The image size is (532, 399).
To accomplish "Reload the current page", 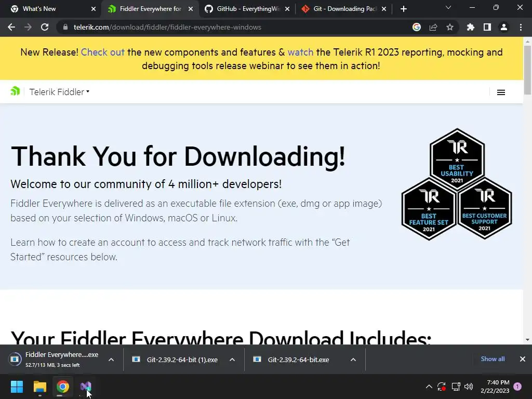I will pyautogui.click(x=45, y=27).
